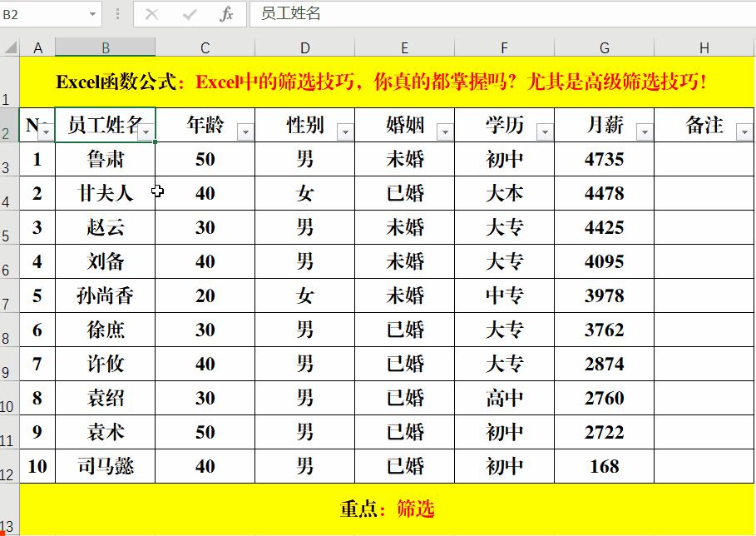Click the Cancel (X) icon beside the formula bar

click(x=152, y=13)
